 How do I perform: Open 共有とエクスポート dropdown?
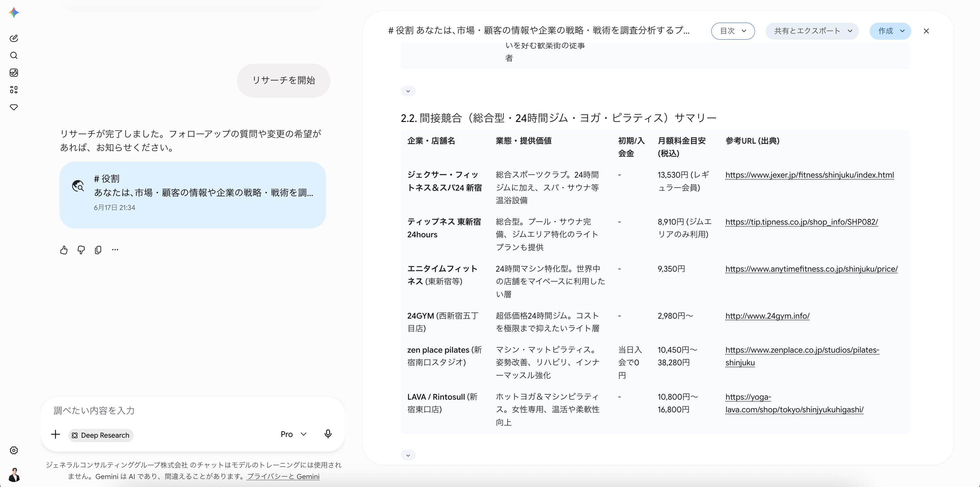pos(812,31)
